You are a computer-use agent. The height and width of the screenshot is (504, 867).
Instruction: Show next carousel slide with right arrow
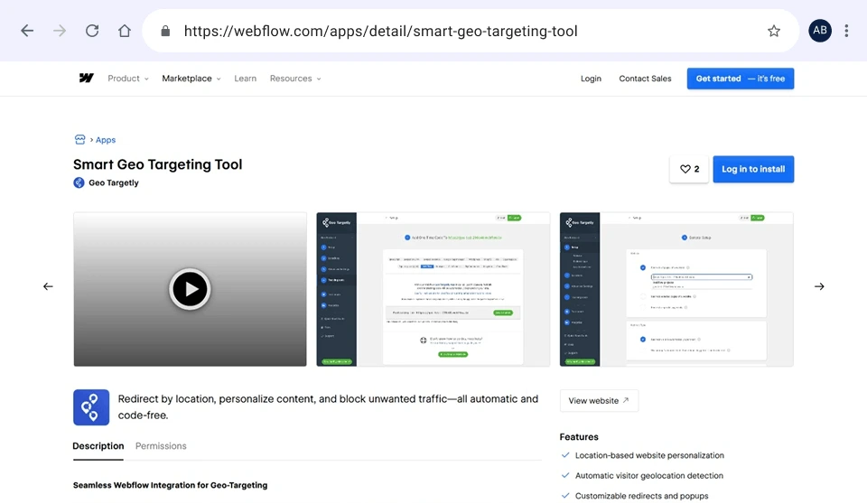pyautogui.click(x=819, y=286)
